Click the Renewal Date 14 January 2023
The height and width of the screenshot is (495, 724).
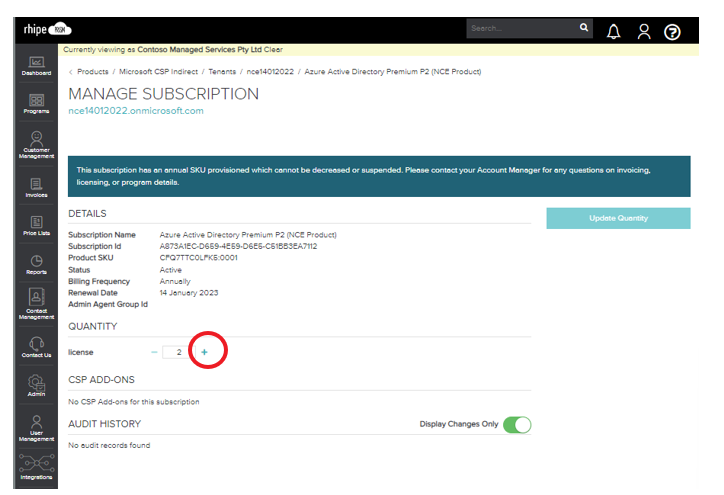189,293
